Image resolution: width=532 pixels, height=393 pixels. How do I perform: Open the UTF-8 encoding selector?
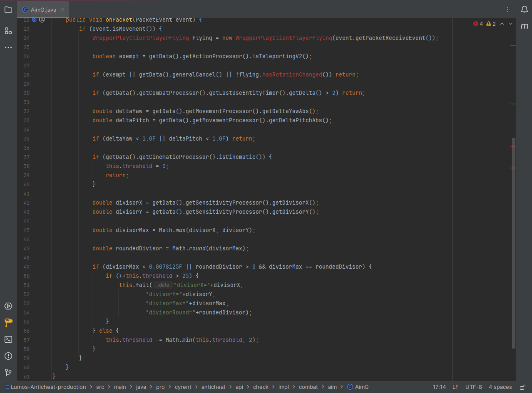tap(474, 387)
